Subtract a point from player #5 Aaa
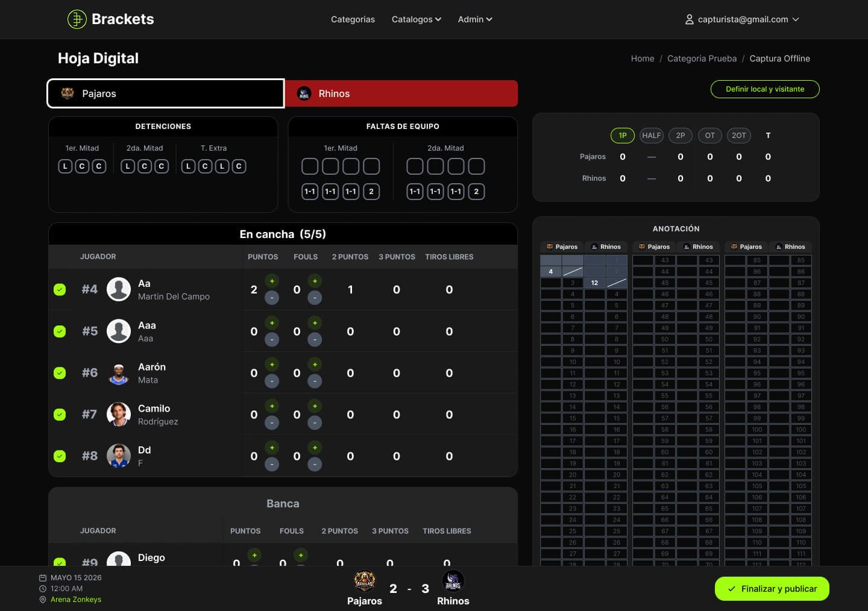The height and width of the screenshot is (611, 868). (272, 339)
